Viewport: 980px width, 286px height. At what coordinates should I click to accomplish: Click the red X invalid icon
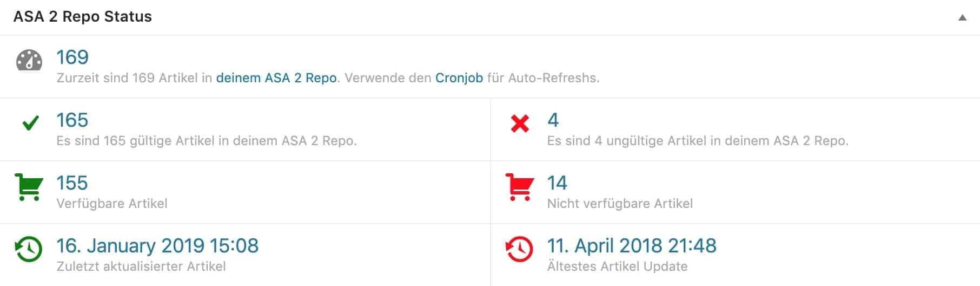click(520, 123)
